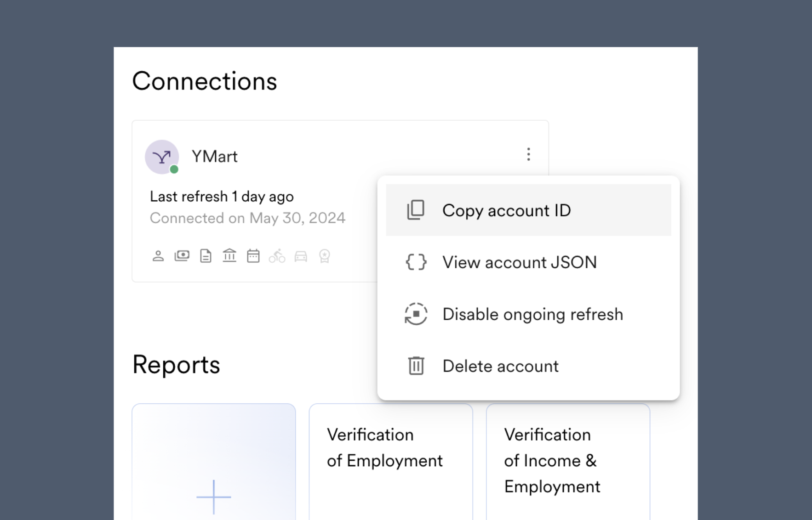Disable ongoing refresh for YMart
This screenshot has width=812, height=520.
coord(532,314)
